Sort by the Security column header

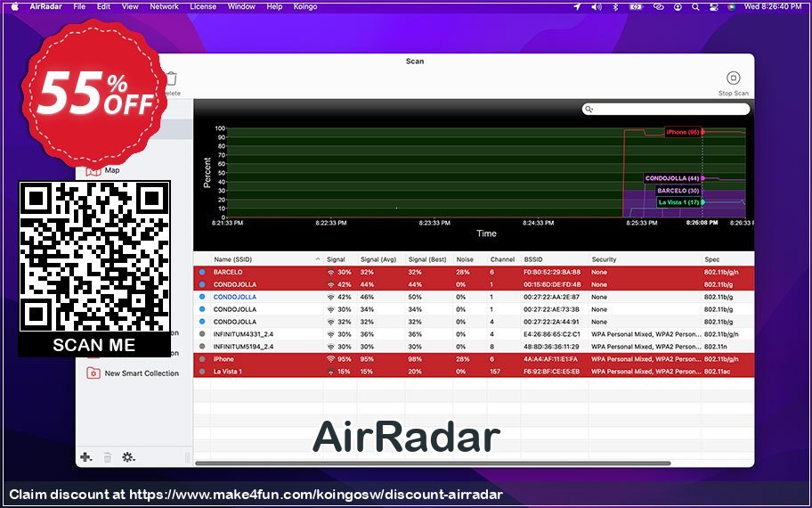click(x=604, y=259)
